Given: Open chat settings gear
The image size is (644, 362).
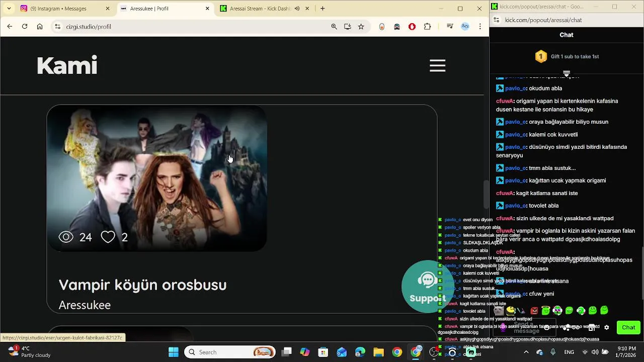Looking at the screenshot, I should point(607,327).
